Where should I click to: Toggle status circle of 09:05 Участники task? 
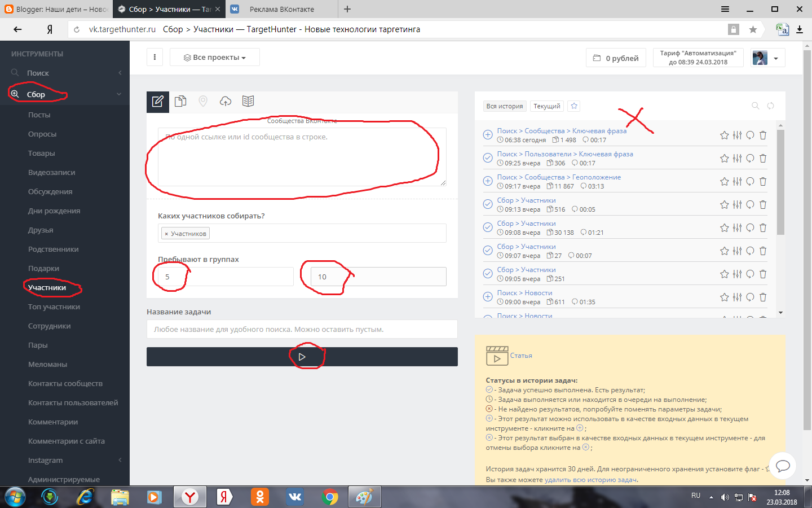[x=488, y=274]
